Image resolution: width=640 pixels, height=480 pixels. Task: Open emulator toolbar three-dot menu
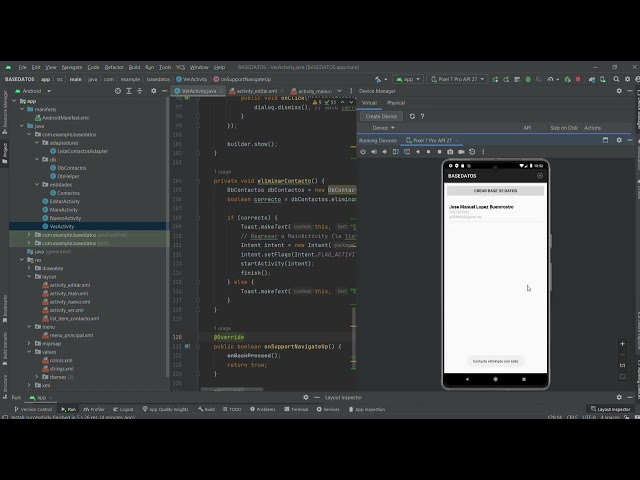(483, 151)
